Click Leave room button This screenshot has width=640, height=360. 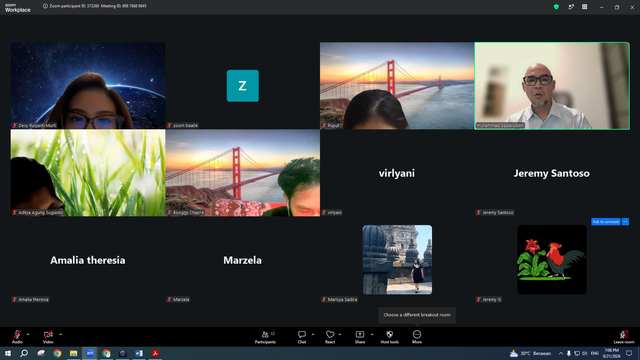click(624, 337)
